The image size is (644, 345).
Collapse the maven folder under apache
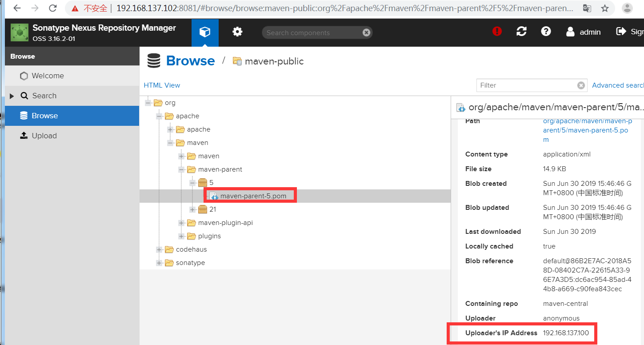point(170,143)
